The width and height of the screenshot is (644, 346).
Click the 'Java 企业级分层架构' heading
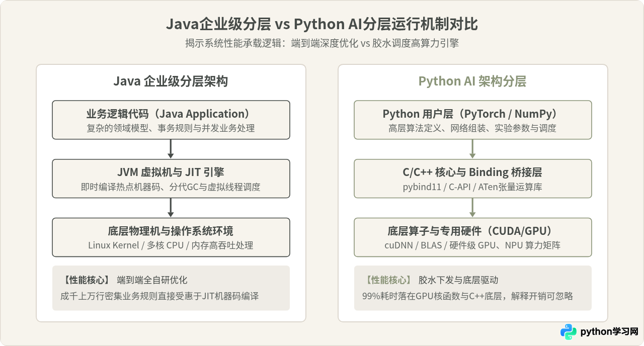pyautogui.click(x=171, y=81)
